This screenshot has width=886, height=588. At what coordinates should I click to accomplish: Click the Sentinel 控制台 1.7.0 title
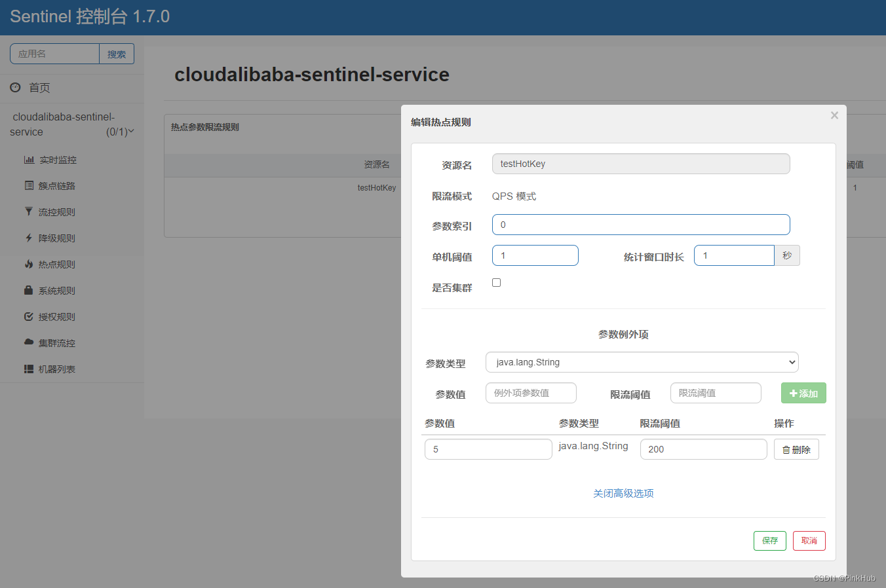pyautogui.click(x=90, y=16)
